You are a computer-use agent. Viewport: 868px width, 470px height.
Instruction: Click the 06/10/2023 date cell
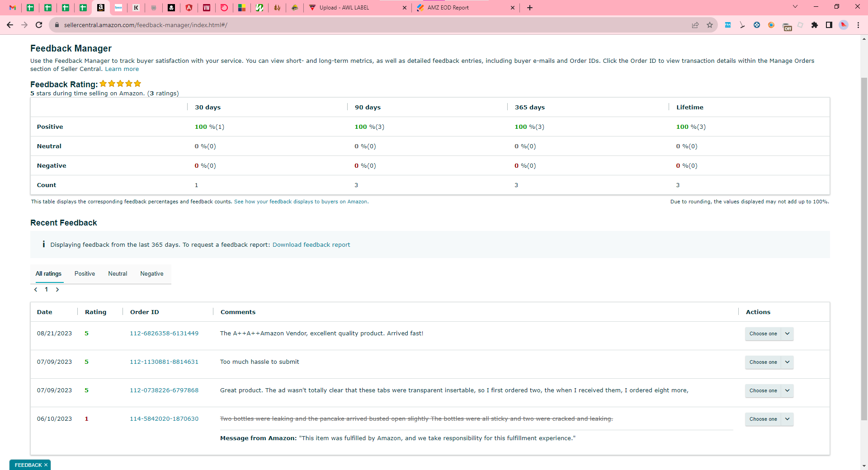(54, 419)
